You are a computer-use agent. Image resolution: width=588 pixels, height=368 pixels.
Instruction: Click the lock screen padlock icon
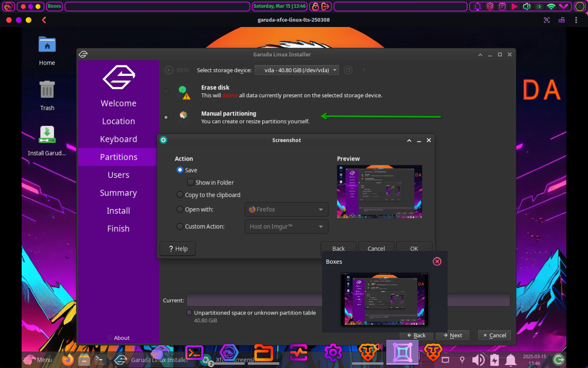point(316,7)
